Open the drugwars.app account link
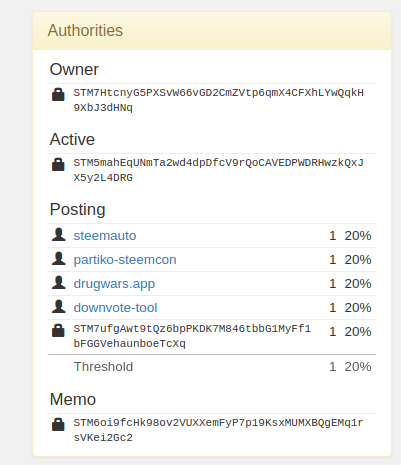401x465 pixels. (114, 284)
